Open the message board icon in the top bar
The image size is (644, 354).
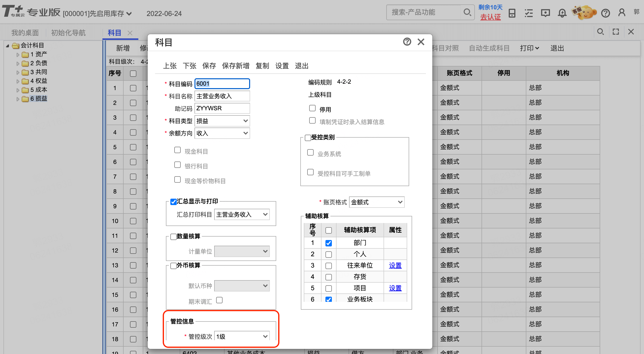click(545, 13)
